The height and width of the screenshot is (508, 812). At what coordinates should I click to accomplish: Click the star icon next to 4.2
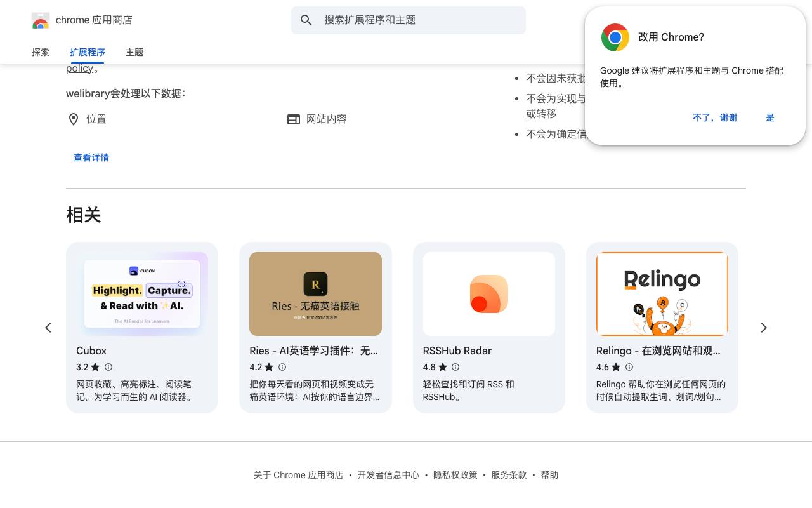[269, 367]
